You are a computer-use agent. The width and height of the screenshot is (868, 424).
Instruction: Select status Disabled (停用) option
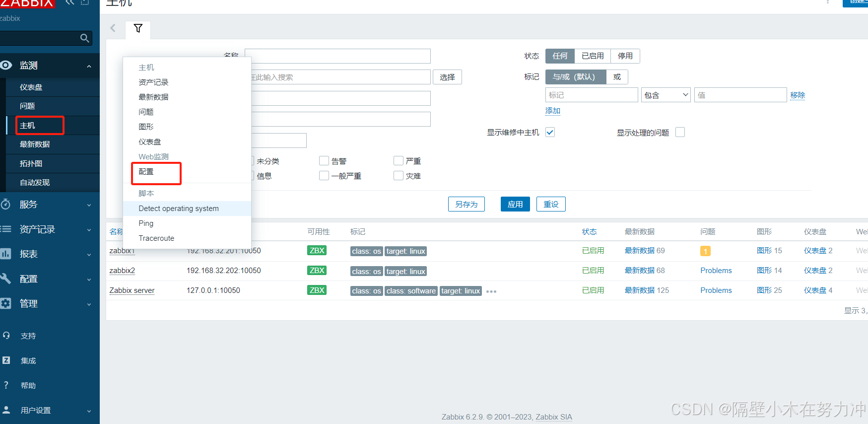[625, 56]
